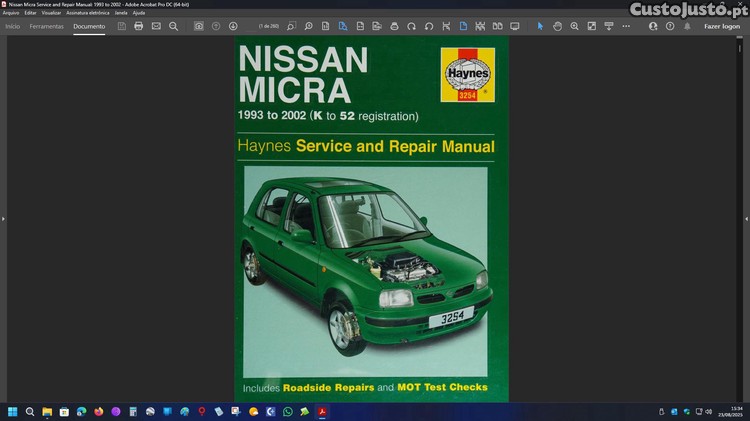
Task: Select the Hand pan tool
Action: coord(558,26)
